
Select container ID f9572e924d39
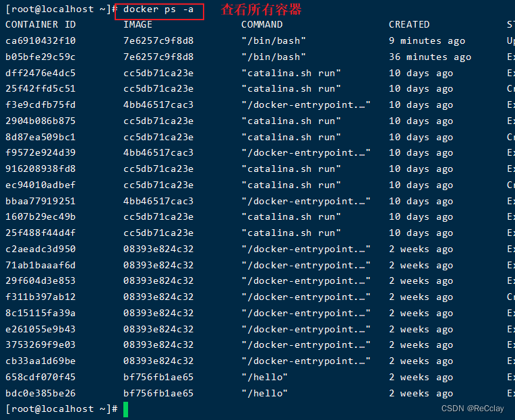(x=40, y=153)
